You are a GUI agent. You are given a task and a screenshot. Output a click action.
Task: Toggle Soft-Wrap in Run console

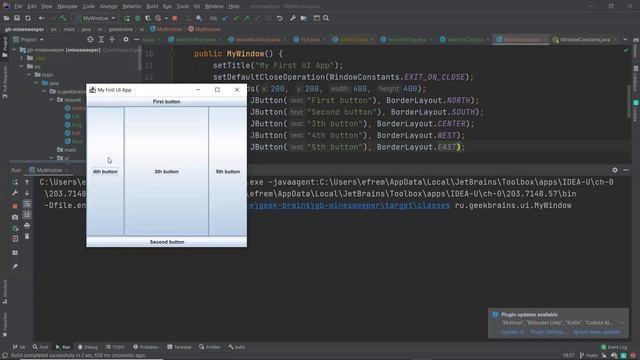pyautogui.click(x=27, y=204)
